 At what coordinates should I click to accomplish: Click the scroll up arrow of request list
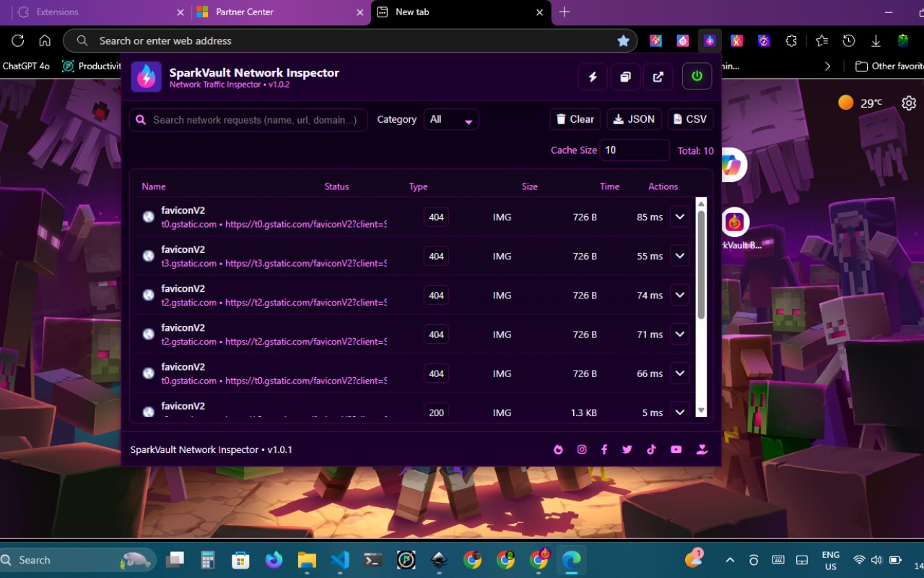tap(701, 204)
